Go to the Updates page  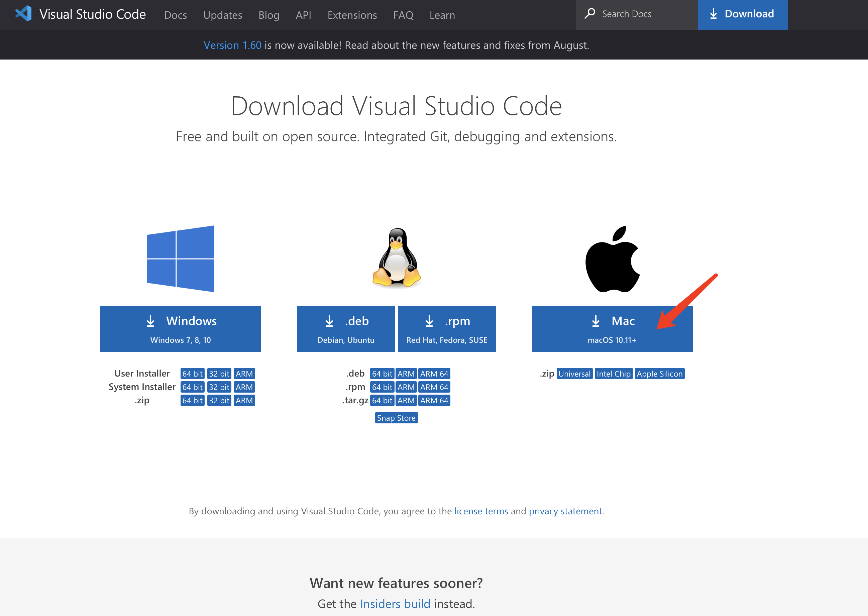(x=223, y=15)
